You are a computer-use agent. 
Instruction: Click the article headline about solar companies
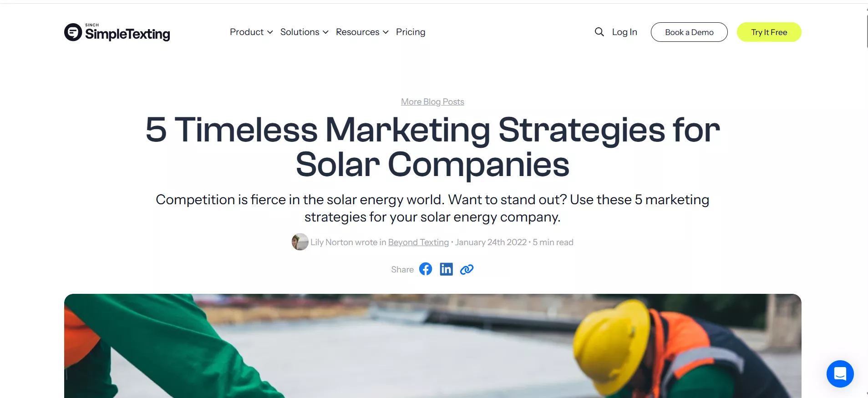[x=432, y=146]
